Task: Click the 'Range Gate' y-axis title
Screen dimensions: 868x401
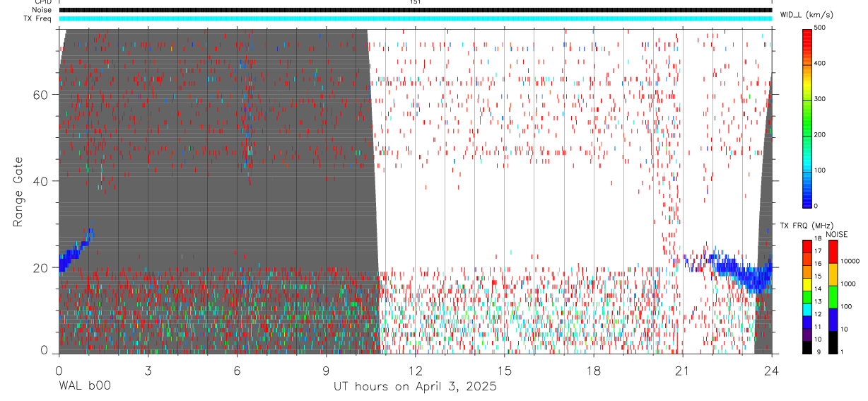Action: [19, 192]
